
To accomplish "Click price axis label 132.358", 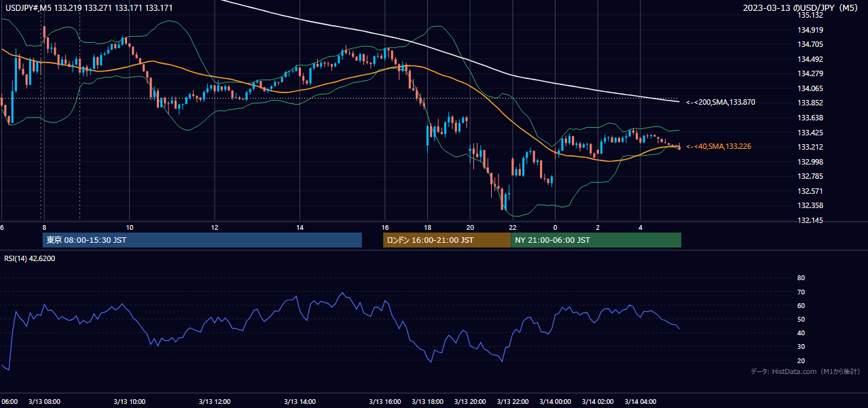I will (x=810, y=205).
